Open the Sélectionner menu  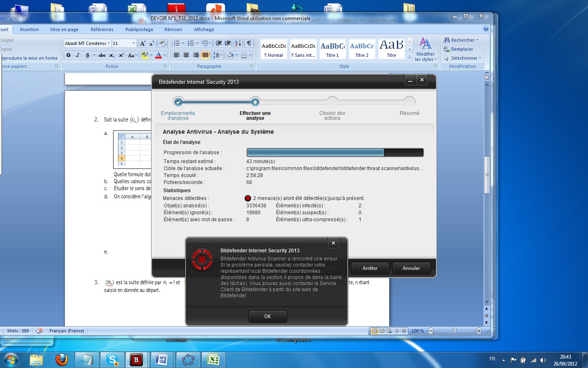tap(463, 58)
